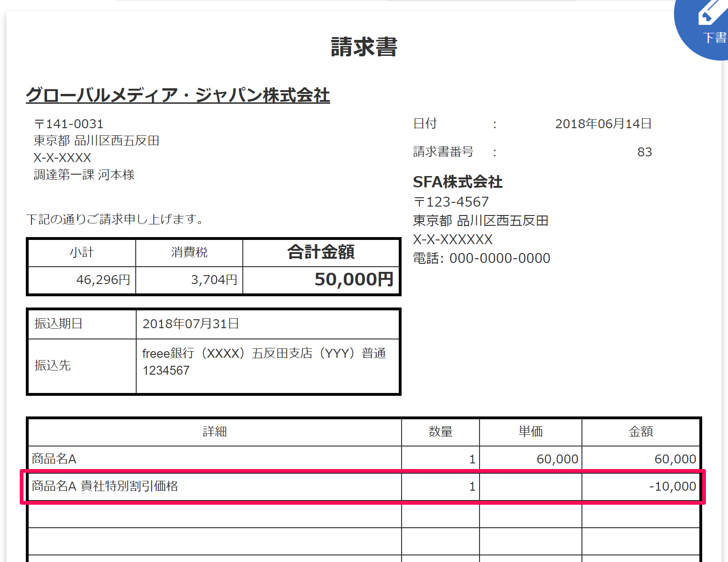Click unit price 60,000 in 単価 column
This screenshot has height=562, width=728.
click(558, 459)
